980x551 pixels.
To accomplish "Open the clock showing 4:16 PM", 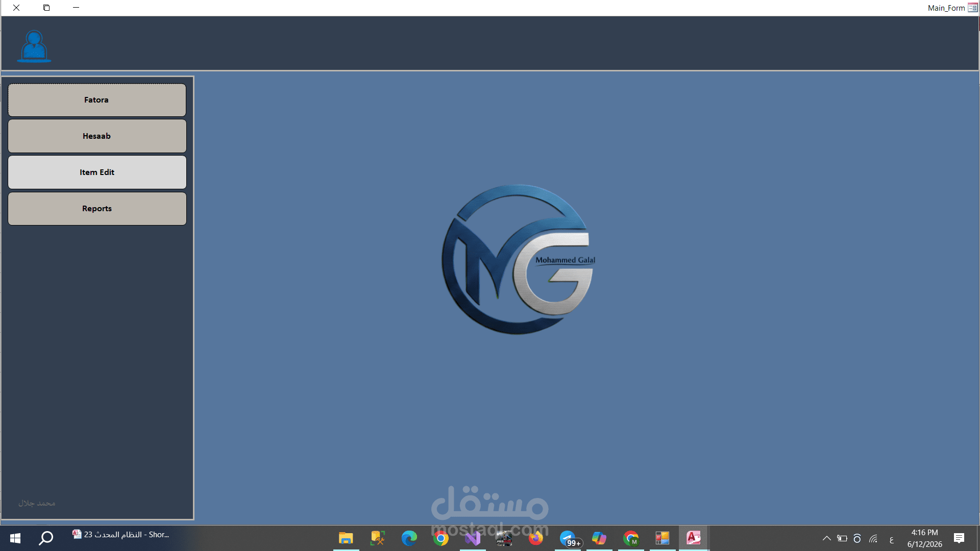I will point(924,538).
